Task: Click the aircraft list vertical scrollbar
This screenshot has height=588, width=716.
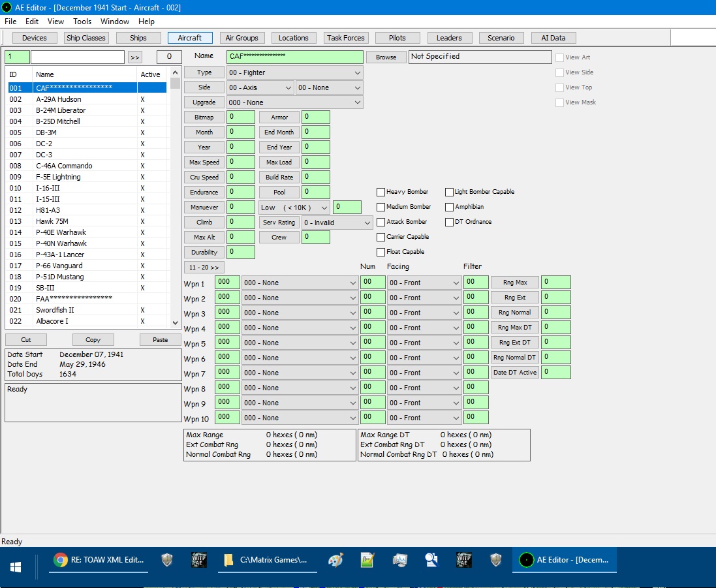Action: tap(175, 196)
